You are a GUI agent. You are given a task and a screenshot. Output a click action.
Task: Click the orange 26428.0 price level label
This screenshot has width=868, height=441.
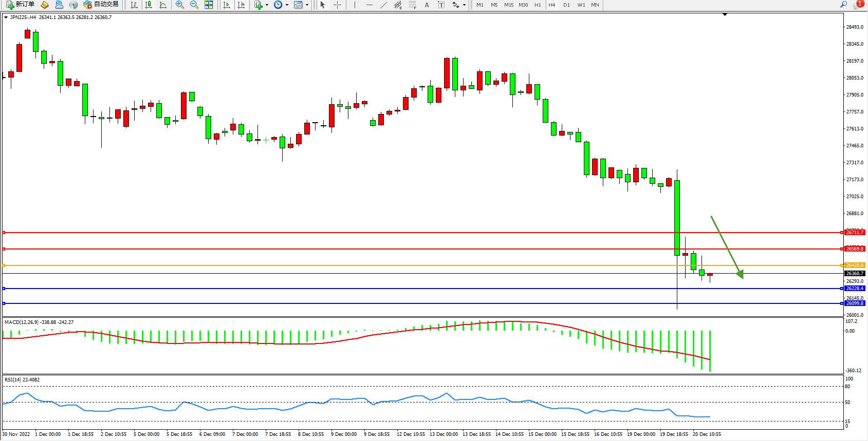coord(855,265)
